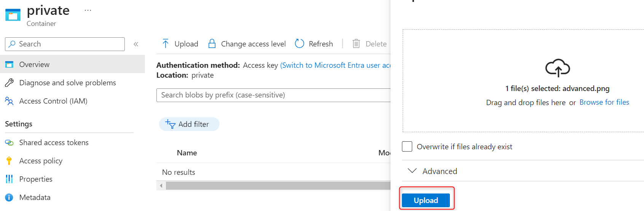Open the container Properties page

[36, 179]
